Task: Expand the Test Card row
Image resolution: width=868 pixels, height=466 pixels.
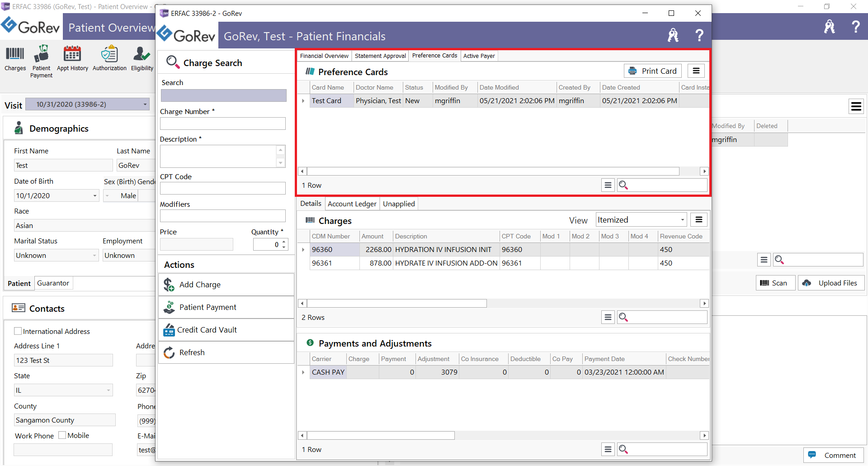Action: (x=303, y=101)
